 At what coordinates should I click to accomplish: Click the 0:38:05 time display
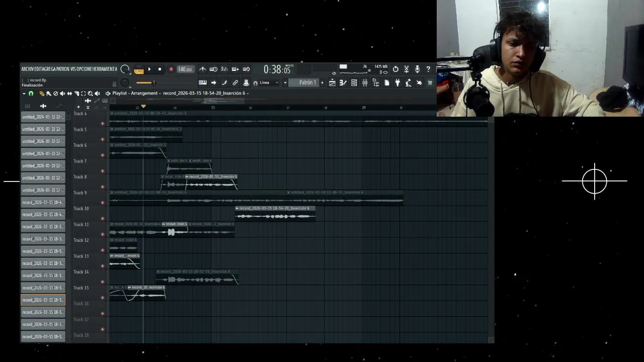tap(277, 70)
